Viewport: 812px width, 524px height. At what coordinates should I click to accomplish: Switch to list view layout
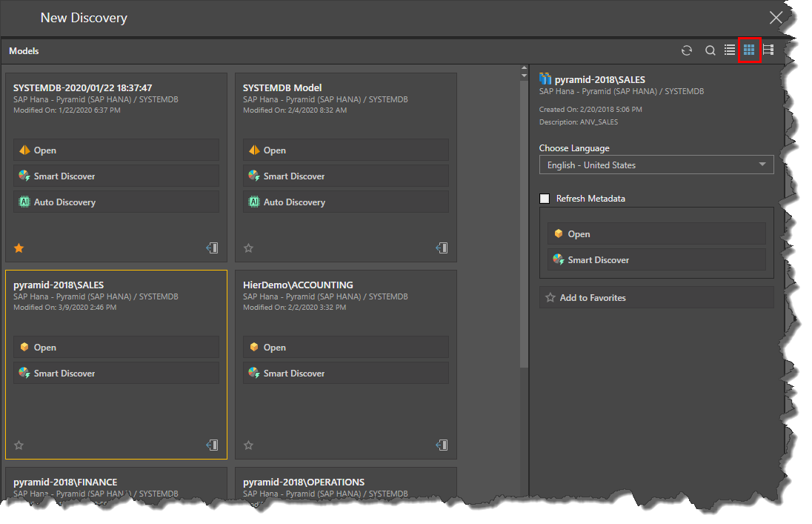click(x=730, y=50)
